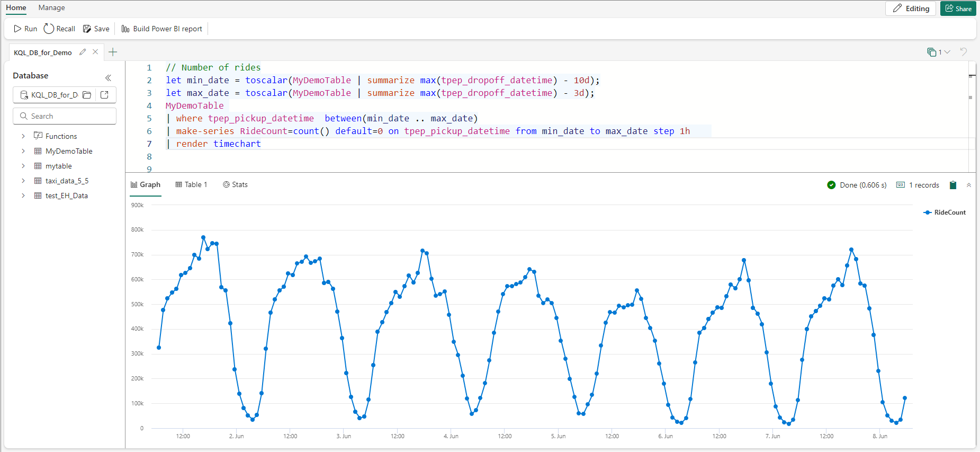The height and width of the screenshot is (452, 980).
Task: Expand the test_EH_Data tree node
Action: [23, 196]
